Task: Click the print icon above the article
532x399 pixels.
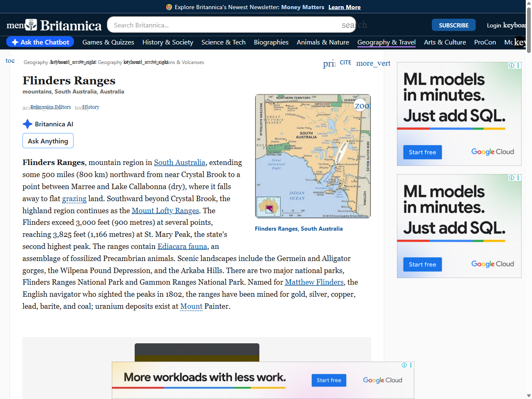Action: (329, 63)
